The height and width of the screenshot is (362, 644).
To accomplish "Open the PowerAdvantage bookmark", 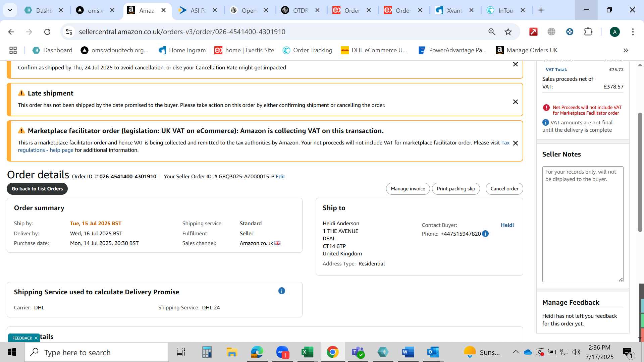I will click(x=452, y=50).
